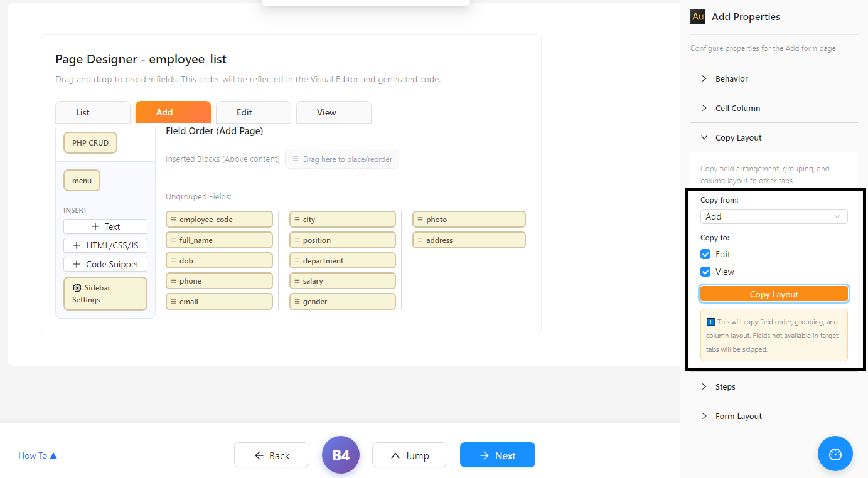Expand the Behavior section
The width and height of the screenshot is (868, 478).
pyautogui.click(x=774, y=78)
